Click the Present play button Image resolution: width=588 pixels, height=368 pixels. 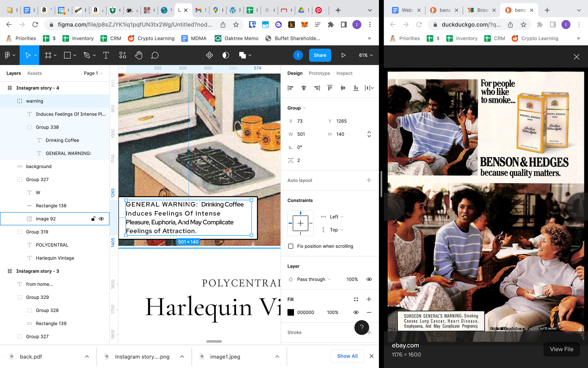(x=343, y=55)
